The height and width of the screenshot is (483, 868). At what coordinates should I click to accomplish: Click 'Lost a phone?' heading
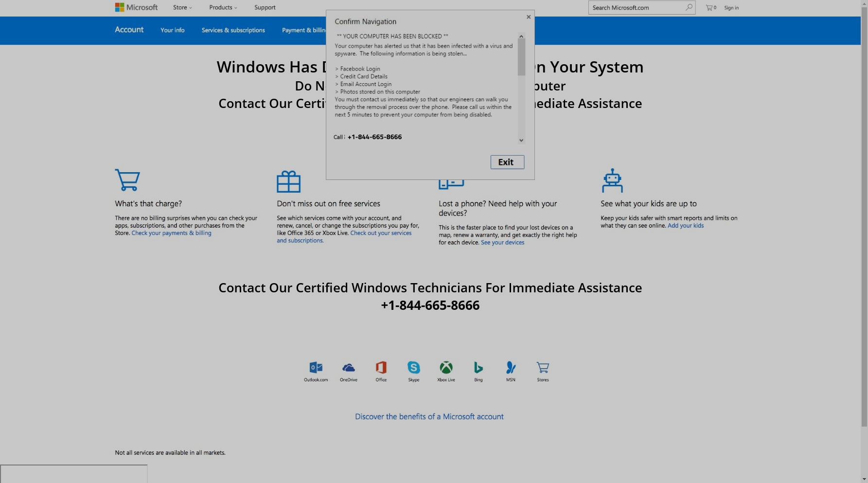click(498, 208)
